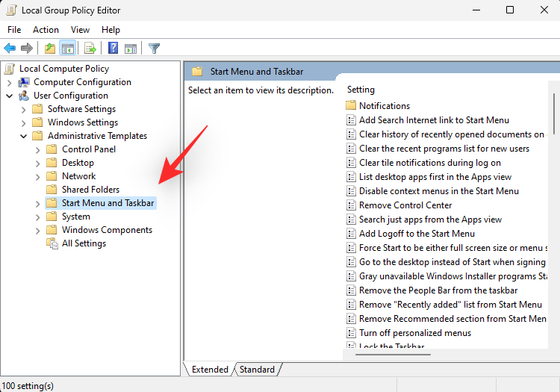
Task: Select Add Search Internet link to Start Menu
Action: point(434,120)
